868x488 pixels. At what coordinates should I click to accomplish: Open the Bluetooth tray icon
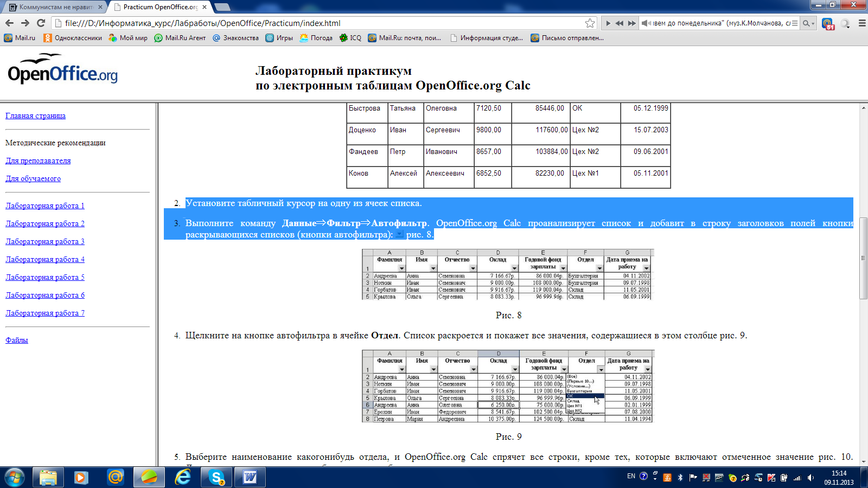[680, 478]
